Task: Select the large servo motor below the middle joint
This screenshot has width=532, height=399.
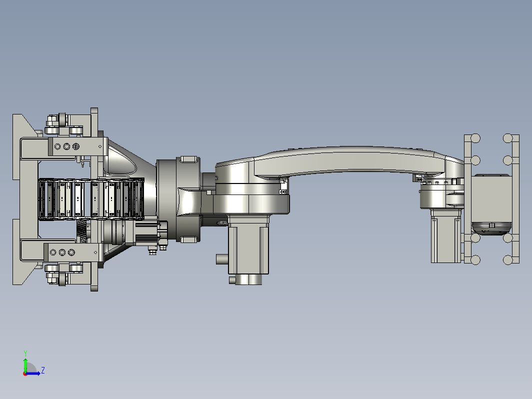Action: click(248, 250)
